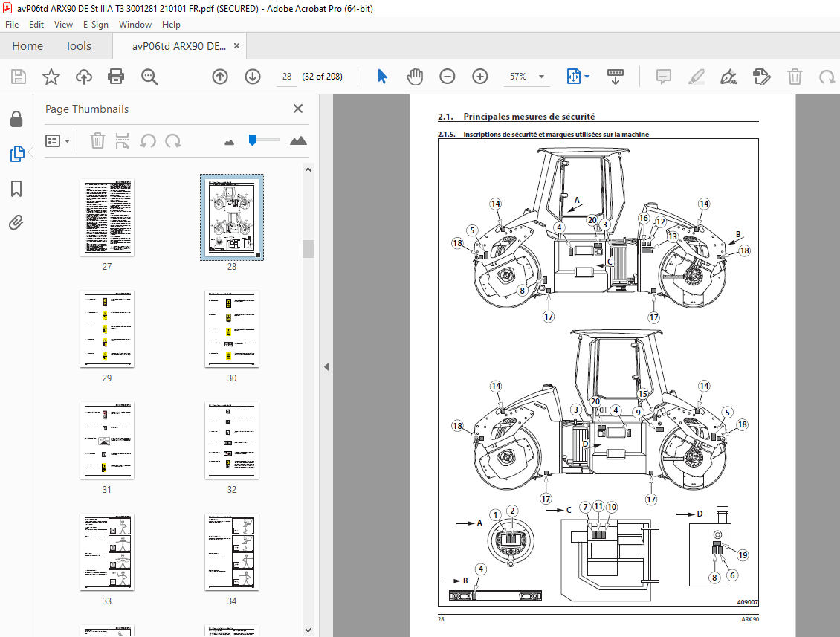
Task: Click thumbnails panel scrollbar handle
Action: [308, 249]
